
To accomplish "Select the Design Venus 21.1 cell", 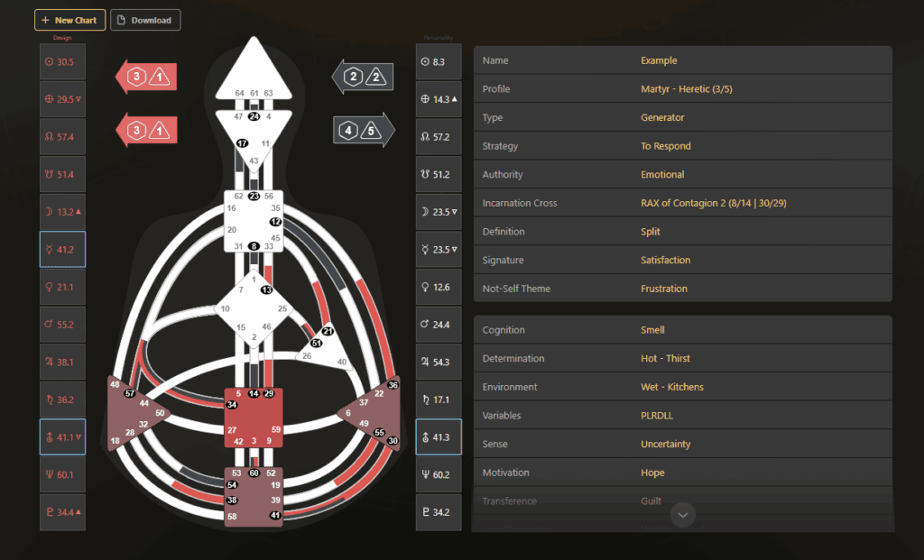I will click(x=62, y=287).
